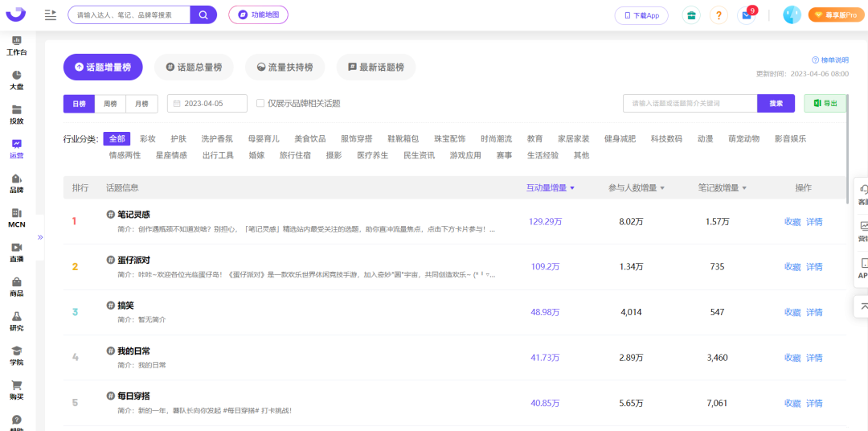
Task: Click the calendar icon in date field
Action: (x=177, y=104)
